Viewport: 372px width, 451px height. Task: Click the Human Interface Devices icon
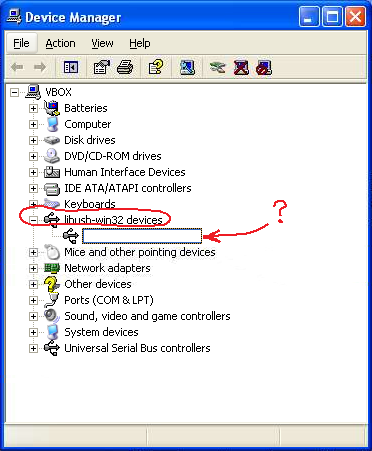pos(52,172)
